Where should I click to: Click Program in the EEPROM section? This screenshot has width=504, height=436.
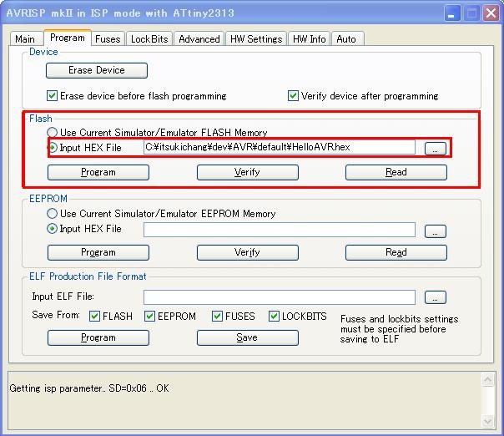[98, 252]
